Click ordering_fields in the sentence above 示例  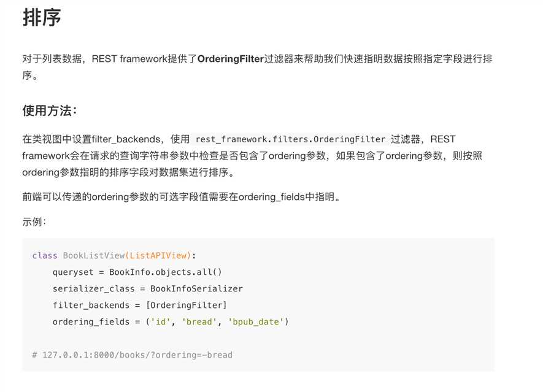271,197
